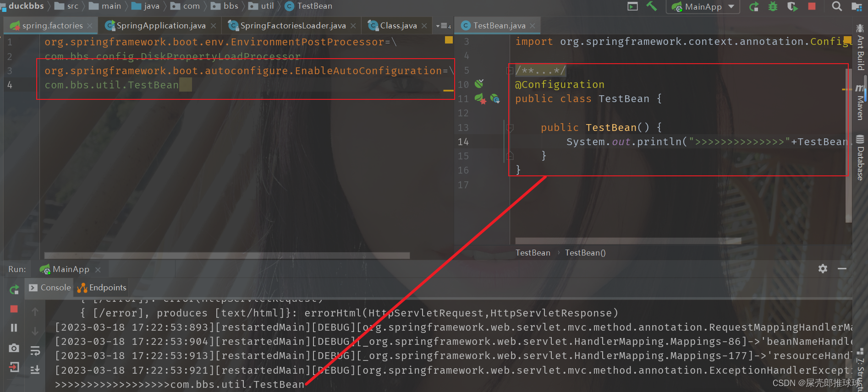868x392 pixels.
Task: Close the TestBean.java tab
Action: pyautogui.click(x=533, y=26)
